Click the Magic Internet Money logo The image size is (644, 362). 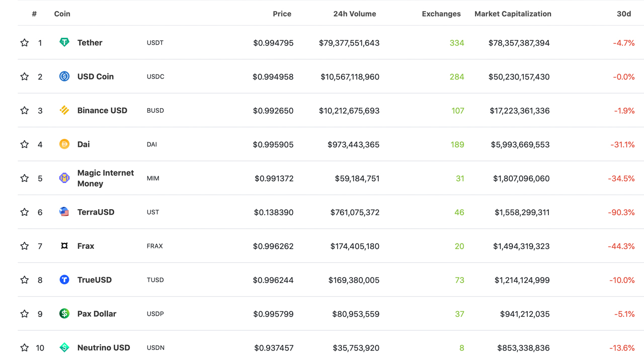tap(64, 178)
